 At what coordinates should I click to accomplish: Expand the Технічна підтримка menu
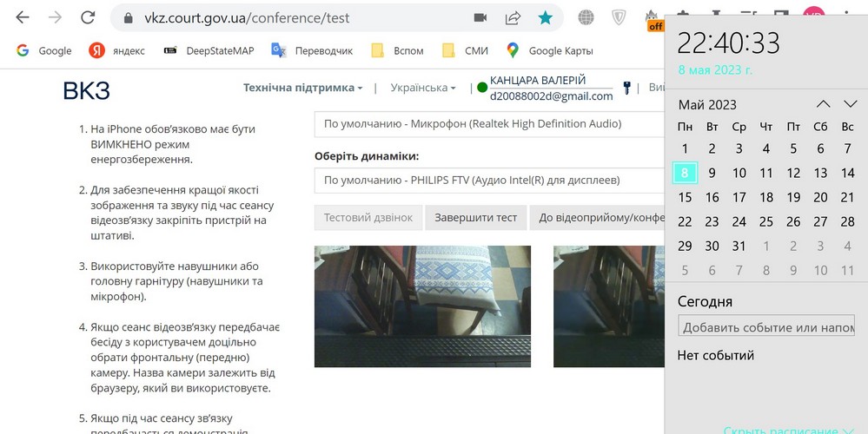(x=303, y=88)
